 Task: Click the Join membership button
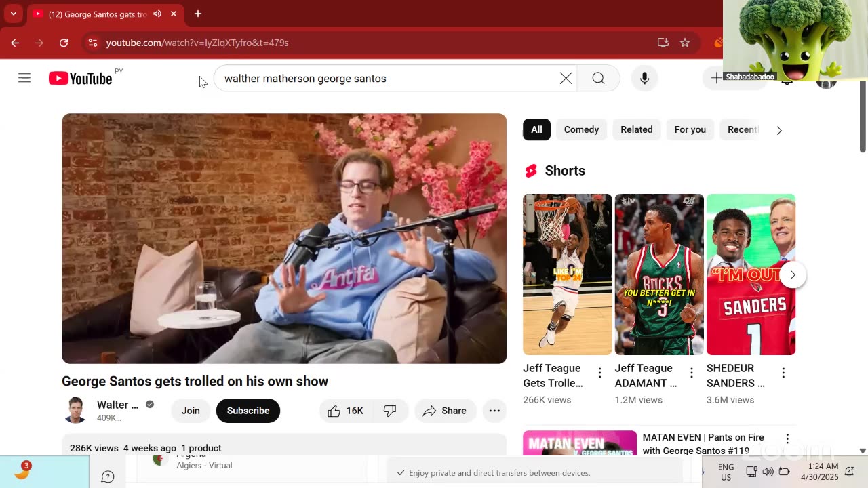click(x=191, y=411)
